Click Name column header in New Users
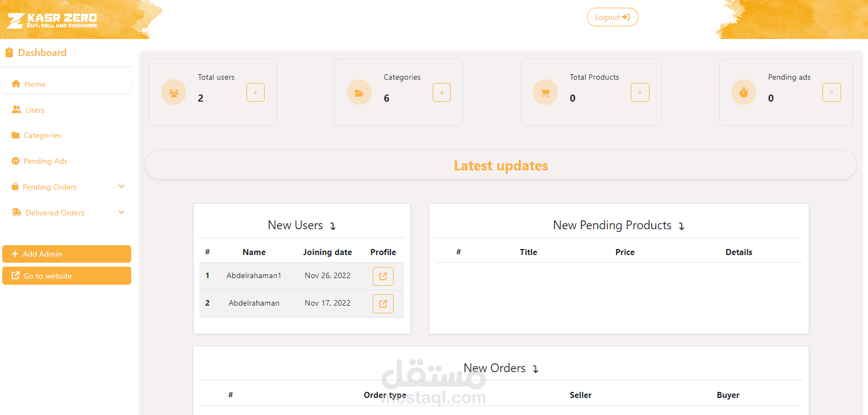Screen dimensions: 868x415 (254, 252)
